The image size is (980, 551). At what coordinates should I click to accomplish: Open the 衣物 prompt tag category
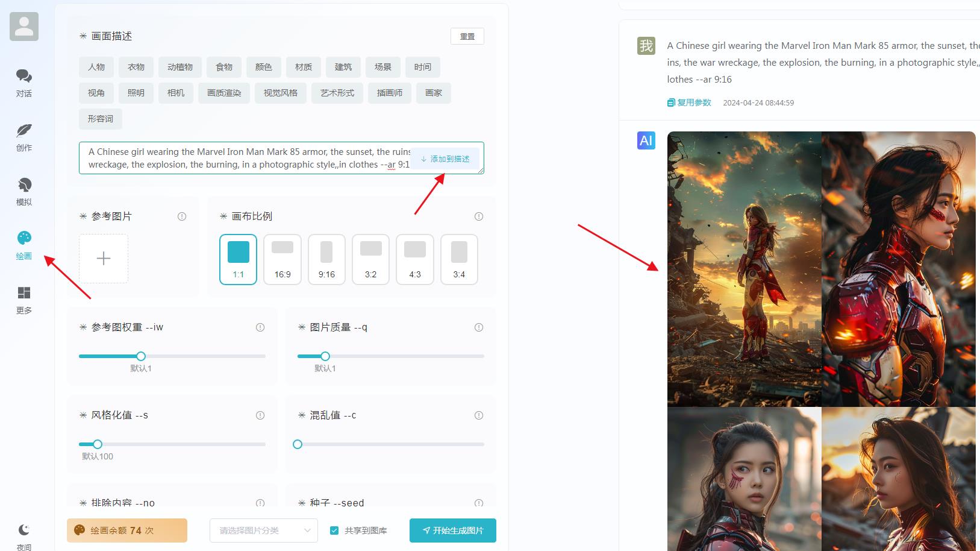tap(136, 67)
